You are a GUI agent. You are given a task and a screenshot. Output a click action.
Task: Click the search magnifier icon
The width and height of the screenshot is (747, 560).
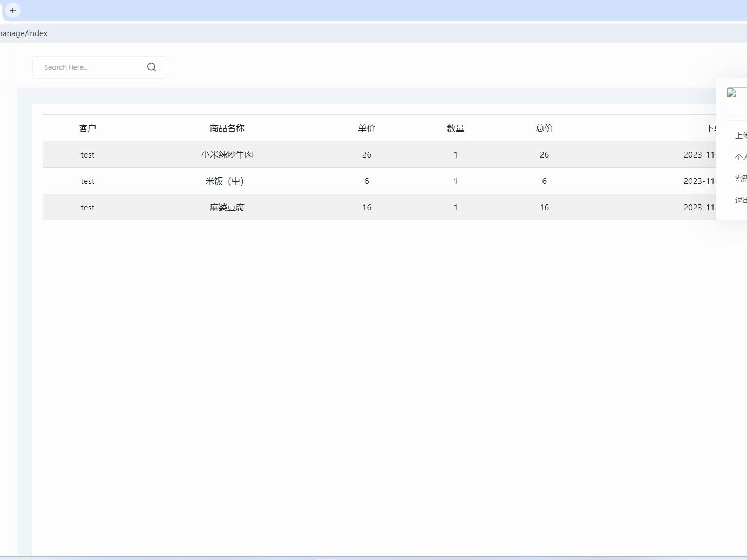(x=152, y=67)
